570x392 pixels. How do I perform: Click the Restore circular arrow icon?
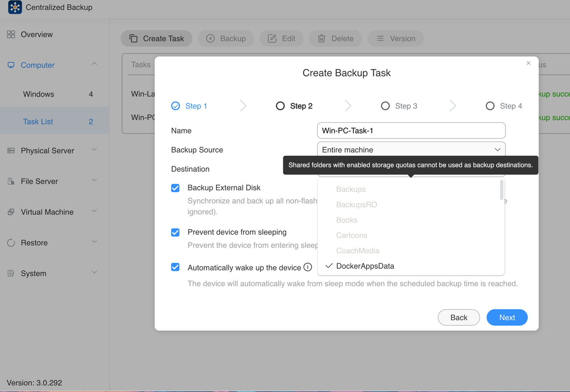coord(11,243)
